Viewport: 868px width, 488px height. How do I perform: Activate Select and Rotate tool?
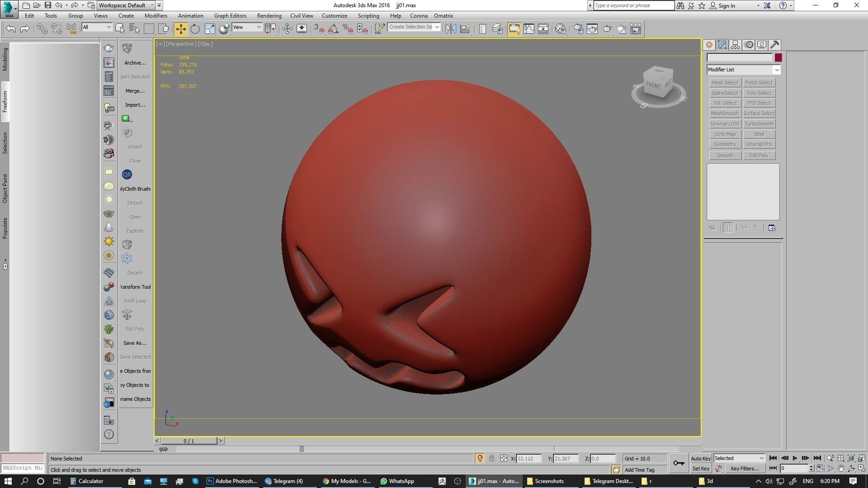[x=195, y=29]
